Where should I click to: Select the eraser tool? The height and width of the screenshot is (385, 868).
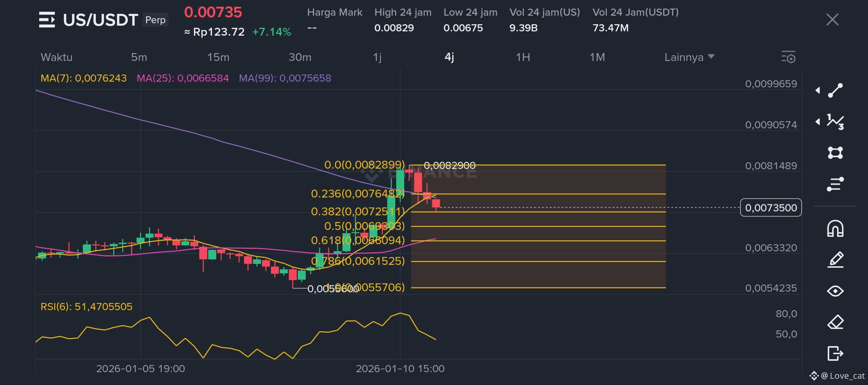point(835,322)
